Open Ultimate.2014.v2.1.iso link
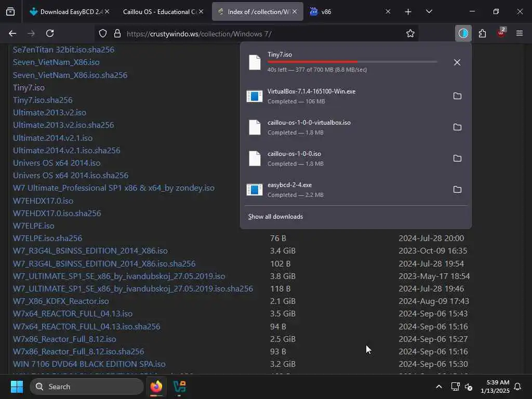Viewport: 532px width, 399px height. [52, 138]
